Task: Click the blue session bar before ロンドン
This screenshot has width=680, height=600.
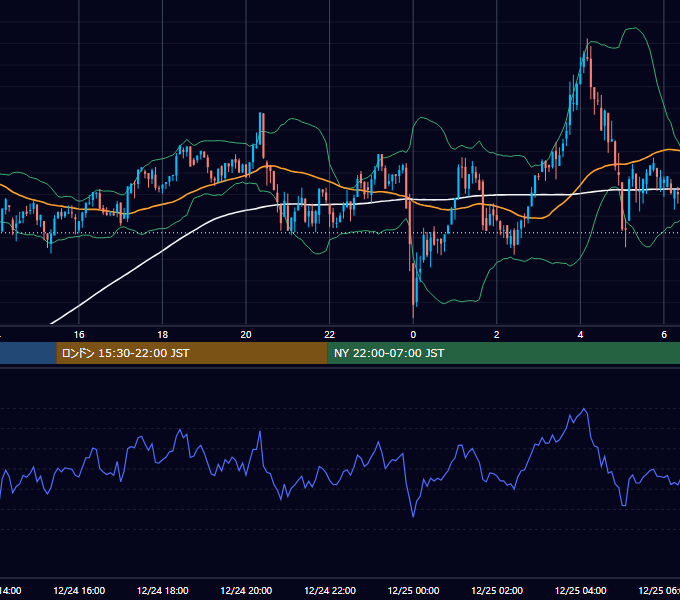Action: (28, 353)
